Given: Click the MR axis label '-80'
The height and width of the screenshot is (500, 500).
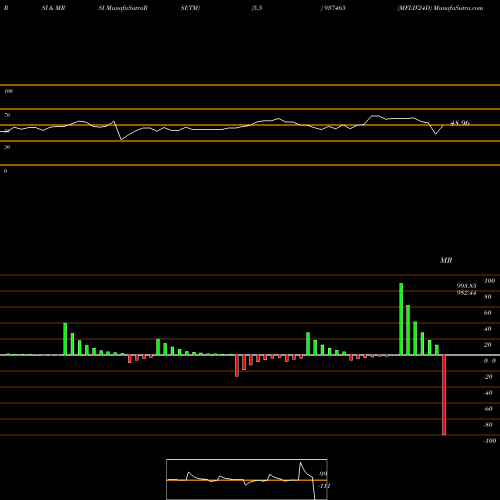Looking at the screenshot, I should [x=488, y=425].
